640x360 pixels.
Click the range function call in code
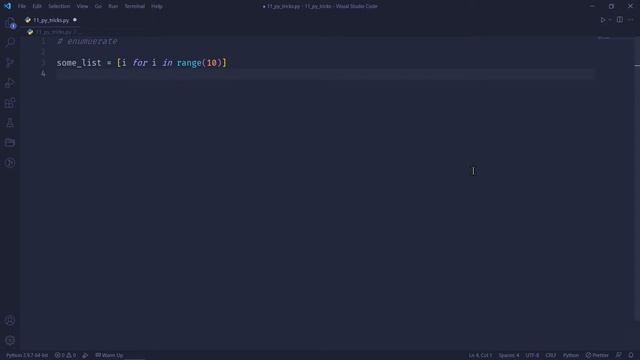click(x=189, y=63)
